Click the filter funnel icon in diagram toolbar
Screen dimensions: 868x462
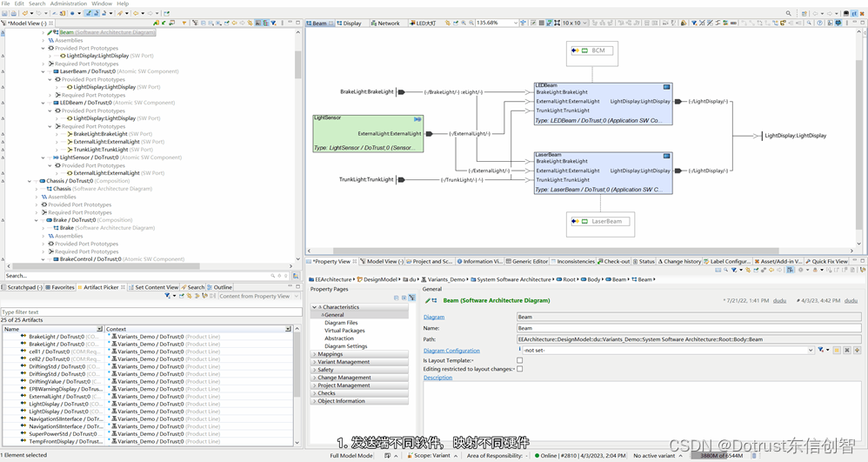click(x=694, y=23)
